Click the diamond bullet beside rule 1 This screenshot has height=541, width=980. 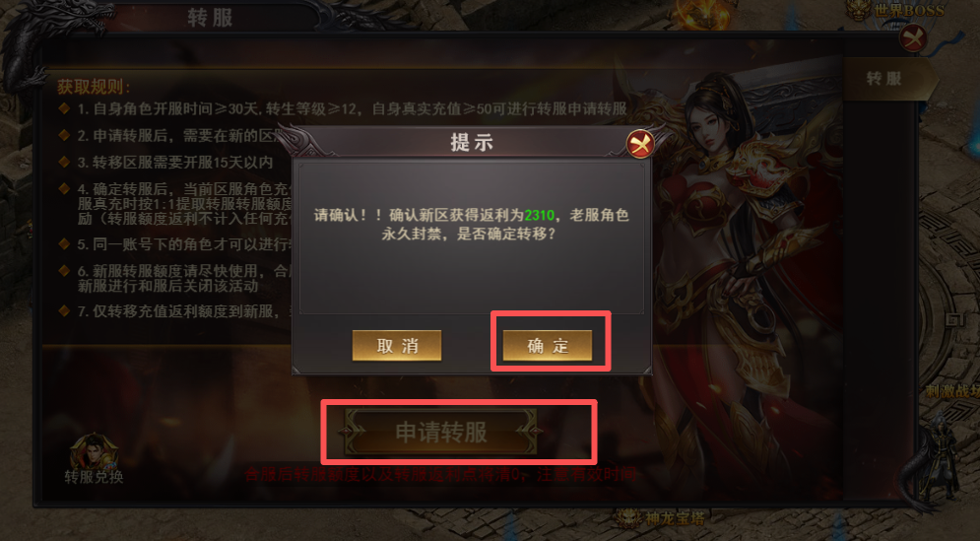pos(64,108)
